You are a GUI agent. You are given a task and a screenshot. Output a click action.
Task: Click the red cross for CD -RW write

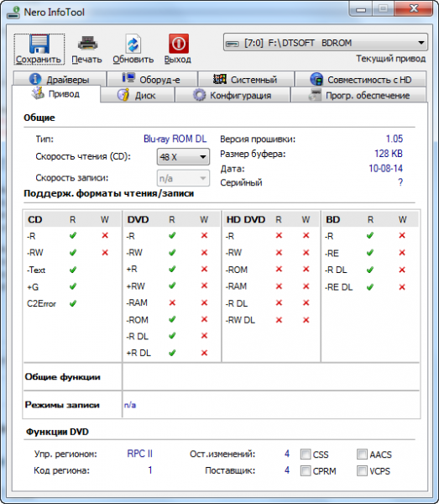pos(105,253)
